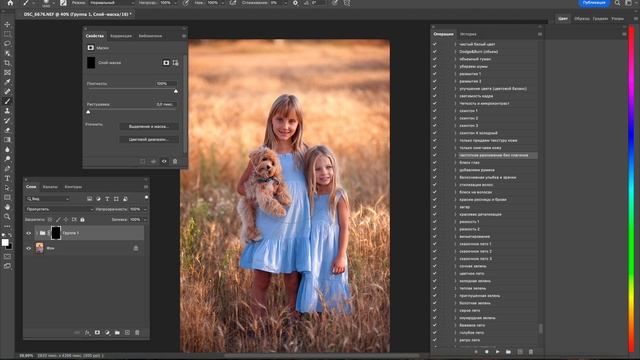640x360 pixels.
Task: Click the mask density slider handle
Action: coord(176,91)
